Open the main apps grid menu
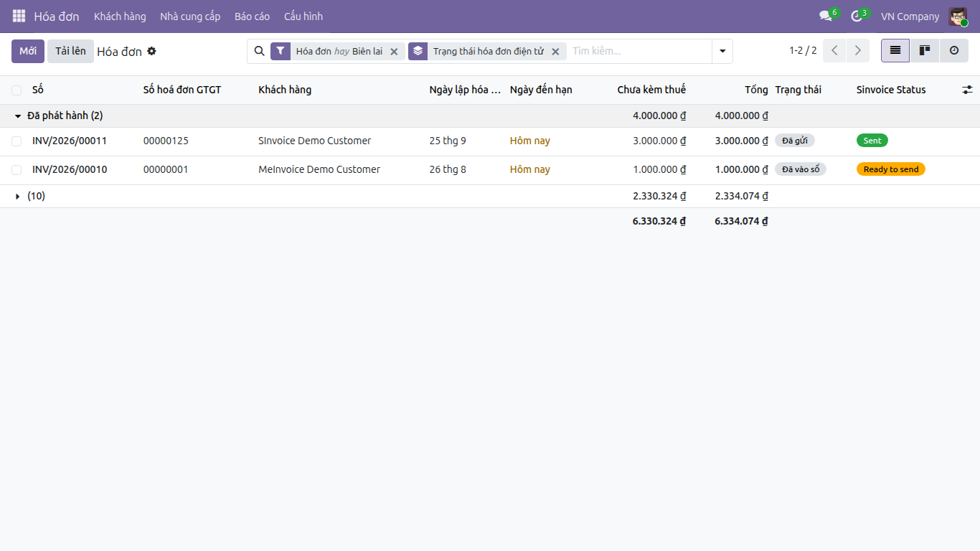Image resolution: width=980 pixels, height=551 pixels. 19,16
